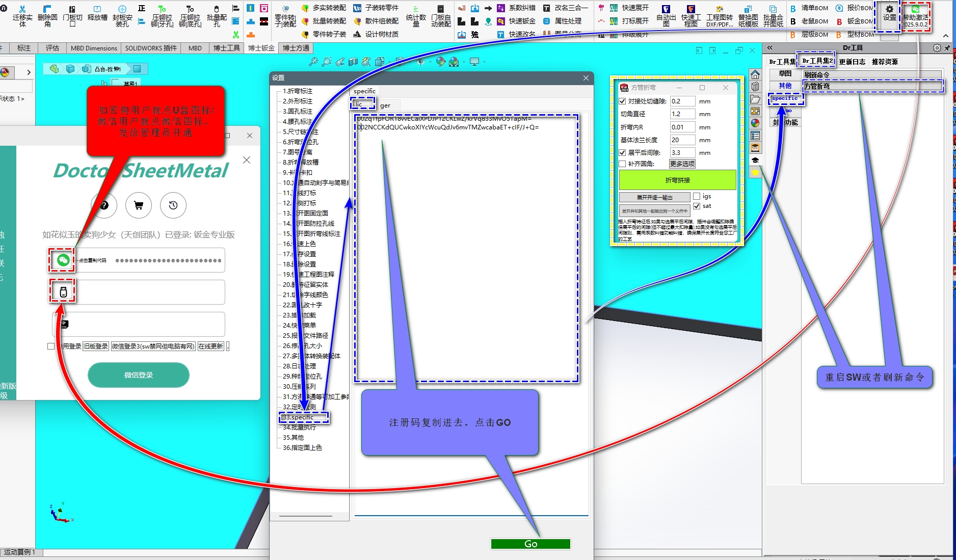Image resolution: width=956 pixels, height=560 pixels.
Task: Open the 设置 gear in the ribbon
Action: click(x=889, y=13)
